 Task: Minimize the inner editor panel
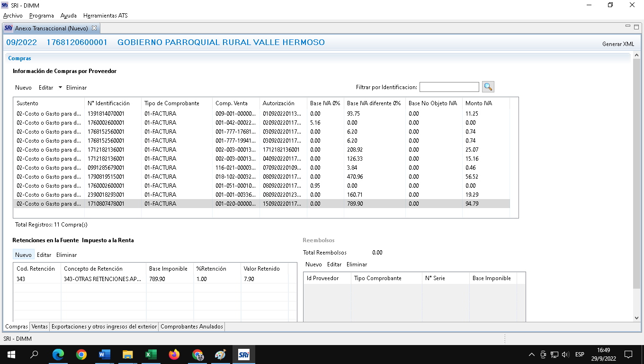pyautogui.click(x=628, y=27)
